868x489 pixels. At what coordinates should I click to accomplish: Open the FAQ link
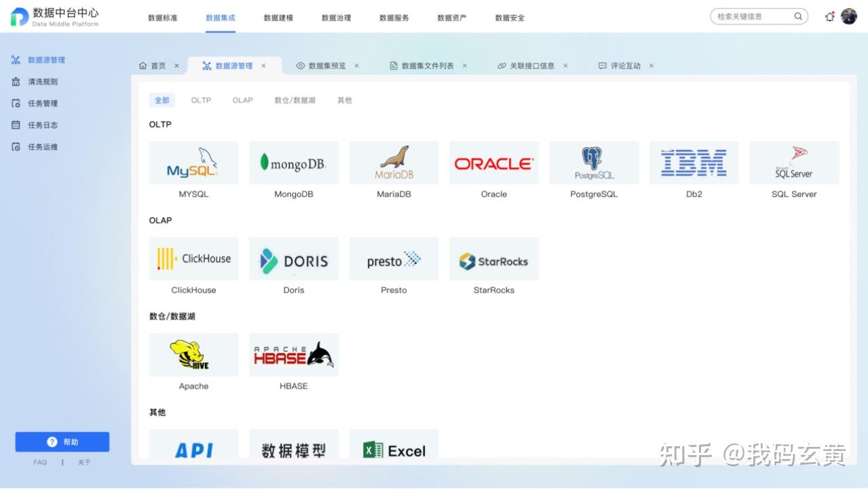(x=40, y=463)
